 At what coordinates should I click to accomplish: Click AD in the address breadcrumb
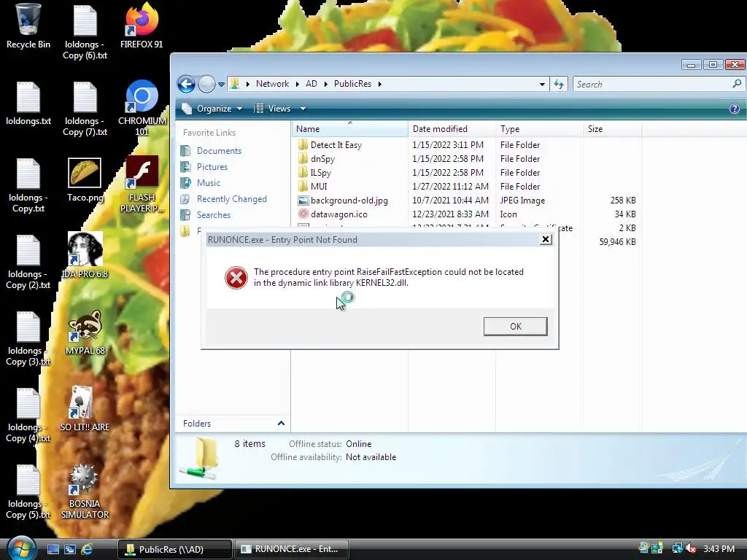(311, 84)
